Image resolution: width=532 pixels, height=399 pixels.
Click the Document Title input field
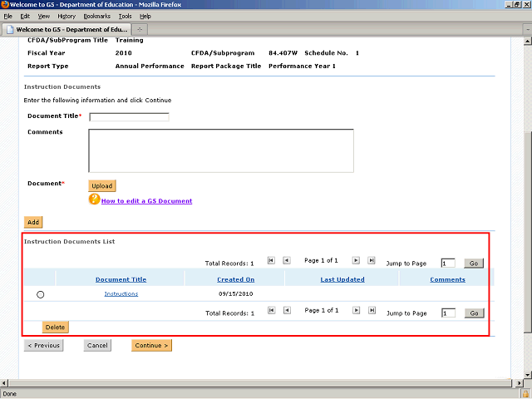[x=129, y=117]
